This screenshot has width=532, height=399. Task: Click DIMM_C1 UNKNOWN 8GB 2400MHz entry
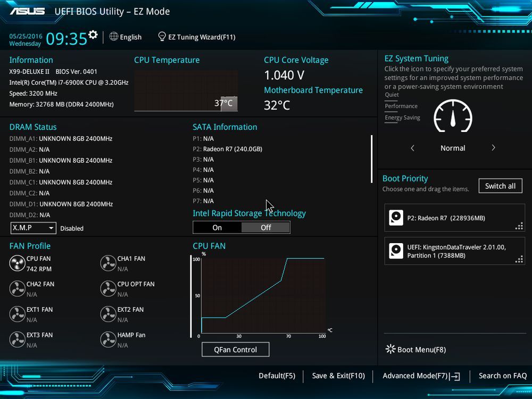tap(61, 182)
